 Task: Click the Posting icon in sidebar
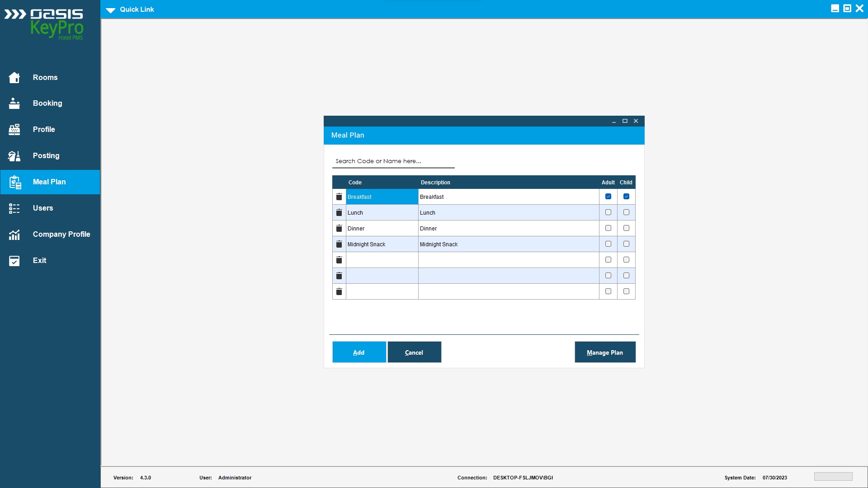point(14,156)
